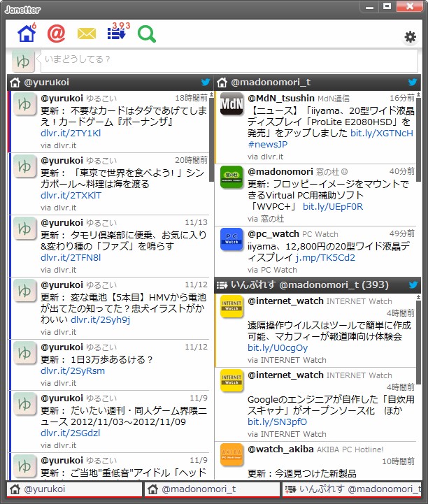This screenshot has width=428, height=504.
Task: Open link dlvr.it/2TXKlT
Action: (x=71, y=196)
